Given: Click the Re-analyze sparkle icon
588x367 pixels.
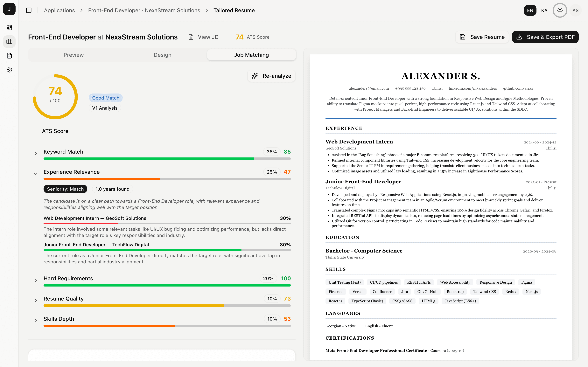Looking at the screenshot, I should click(254, 76).
